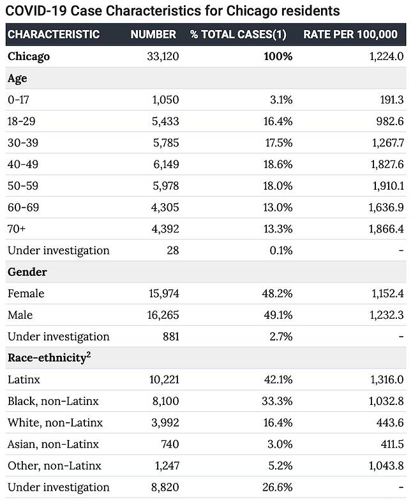Select the White, non-Latinx row label
Viewport: 420px width, 504px height.
tap(56, 423)
